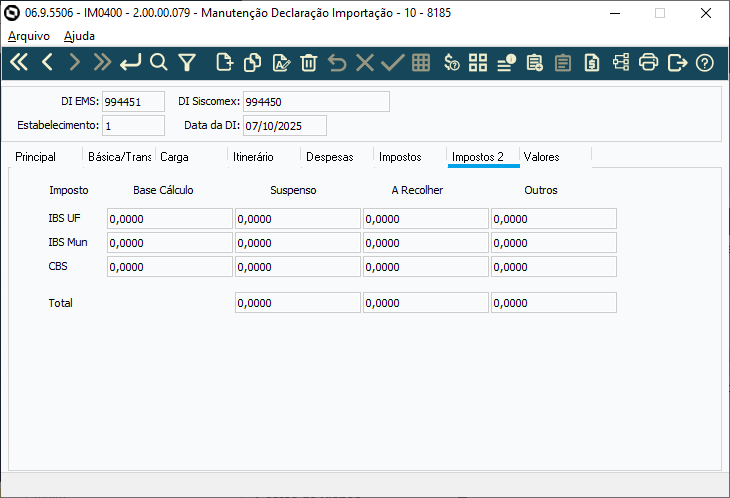
Task: Click the filter funnel icon
Action: coord(186,62)
